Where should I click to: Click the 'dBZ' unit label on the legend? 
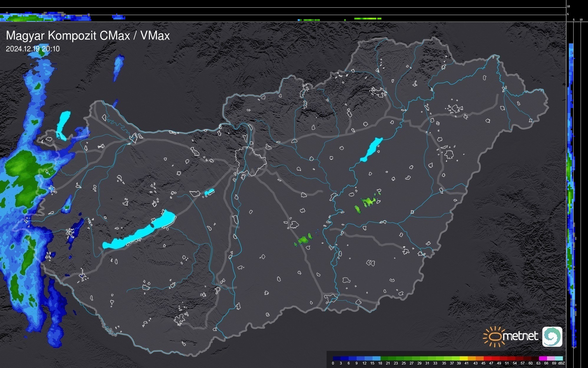(x=561, y=363)
